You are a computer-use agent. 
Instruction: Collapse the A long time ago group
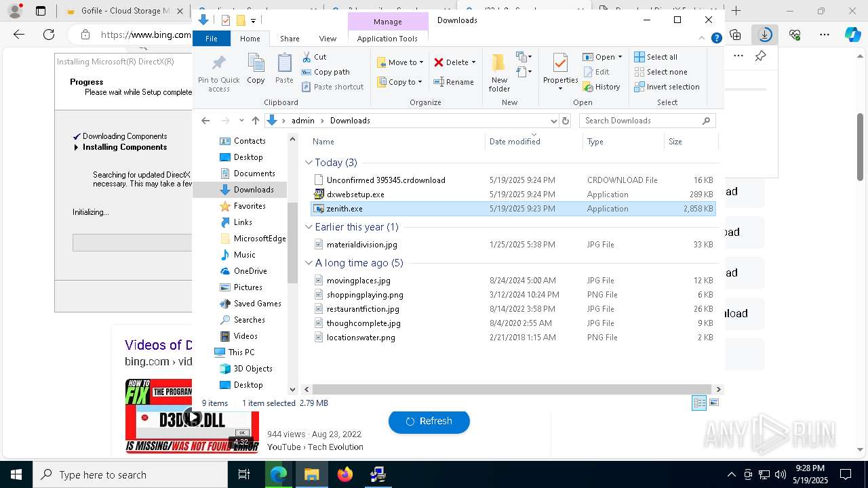click(309, 263)
